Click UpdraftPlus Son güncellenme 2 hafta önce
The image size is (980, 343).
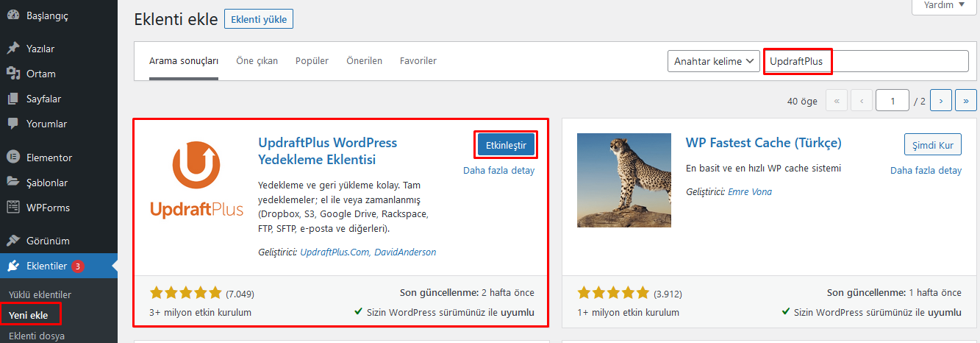point(467,292)
